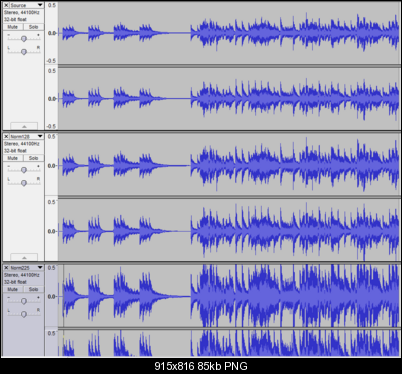Click the Norm128 track pan slider knob
This screenshot has width=402, height=374.
click(x=24, y=183)
